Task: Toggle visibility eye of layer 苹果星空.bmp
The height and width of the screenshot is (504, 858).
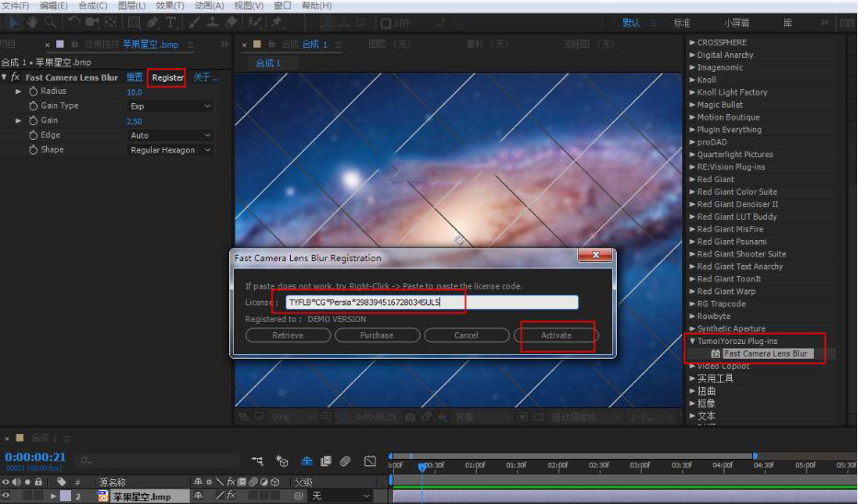Action: [6, 496]
